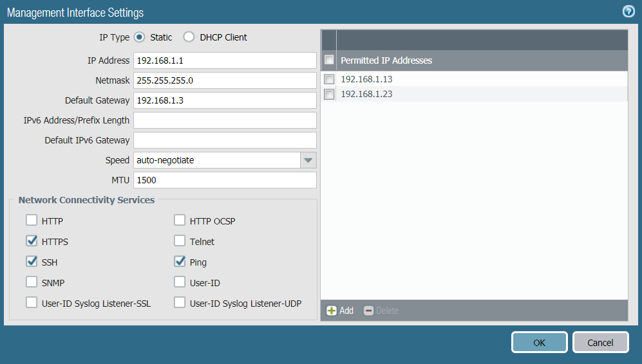Enable the HTTP OCSP checkbox
The image size is (642, 364).
(x=180, y=221)
